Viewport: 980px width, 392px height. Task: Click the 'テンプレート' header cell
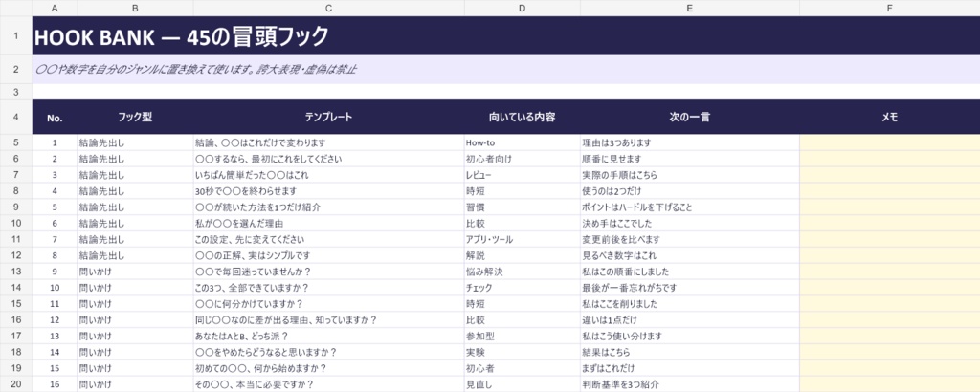click(329, 117)
